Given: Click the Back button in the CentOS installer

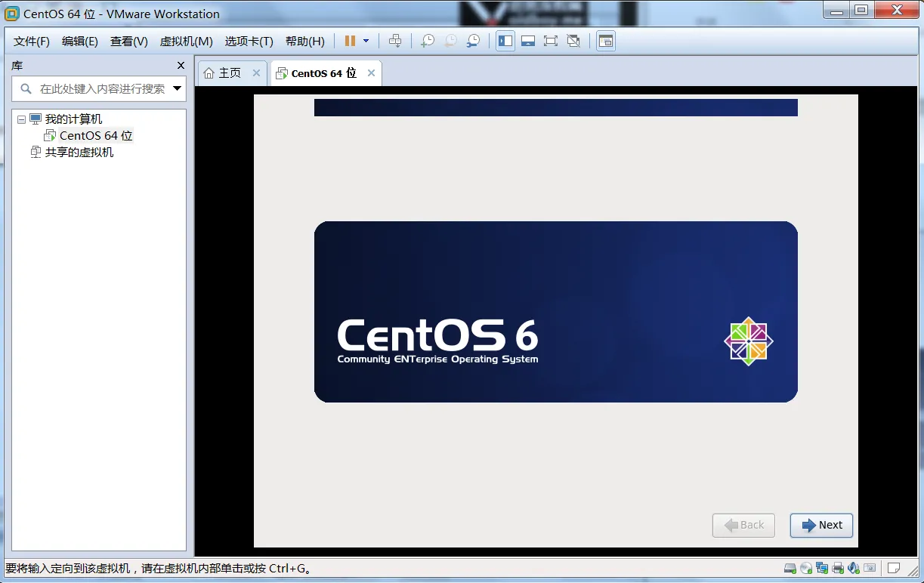Looking at the screenshot, I should tap(743, 525).
